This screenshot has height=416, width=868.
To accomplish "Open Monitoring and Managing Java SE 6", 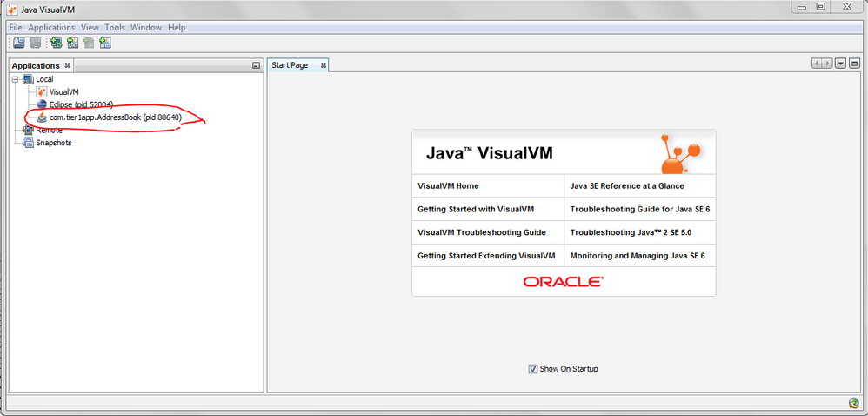I will tap(638, 256).
